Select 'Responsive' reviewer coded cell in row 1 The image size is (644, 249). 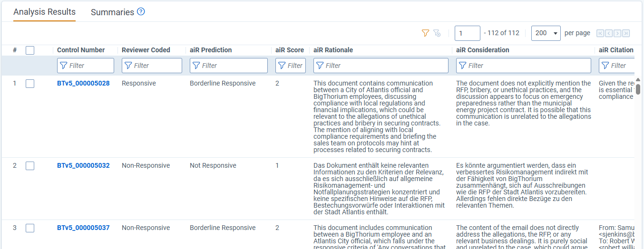click(139, 83)
